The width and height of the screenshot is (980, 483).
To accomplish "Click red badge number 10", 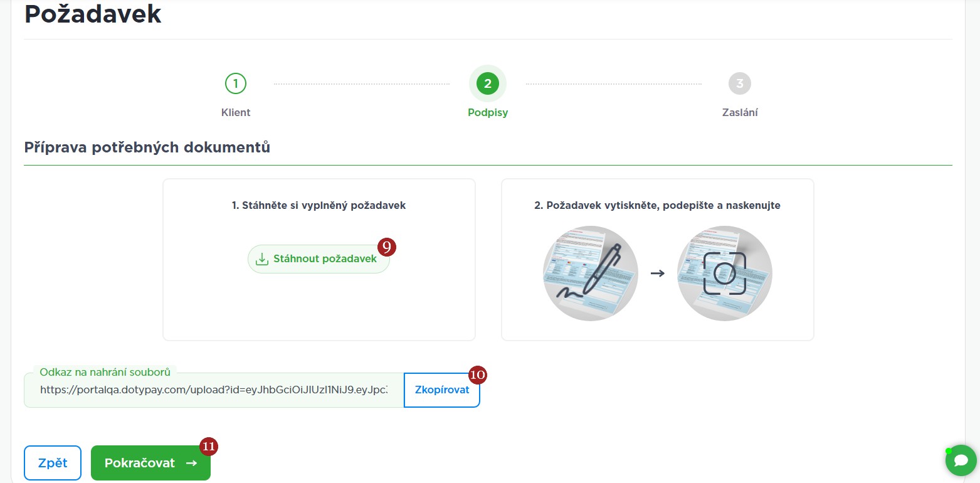I will pos(478,375).
